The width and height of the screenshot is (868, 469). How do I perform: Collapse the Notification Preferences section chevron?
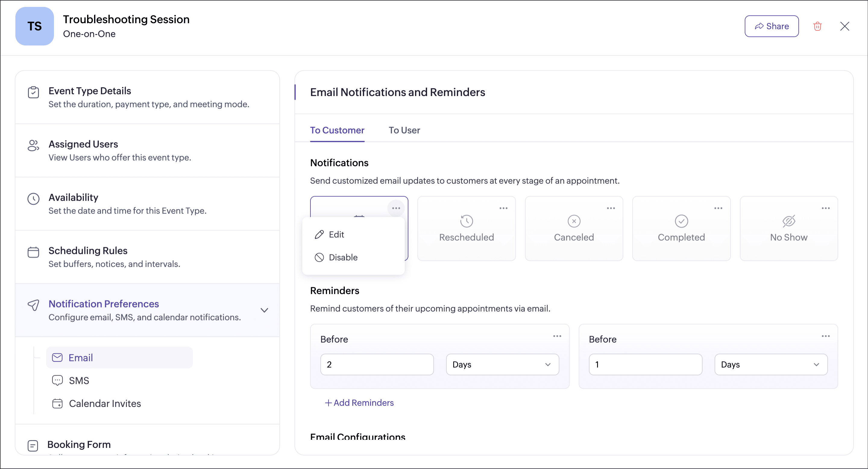pyautogui.click(x=265, y=310)
